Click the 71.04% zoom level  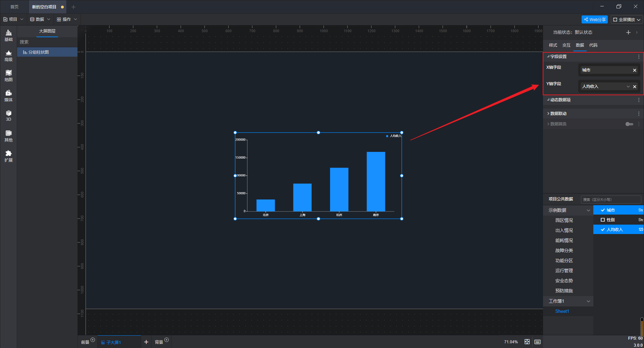coord(511,342)
